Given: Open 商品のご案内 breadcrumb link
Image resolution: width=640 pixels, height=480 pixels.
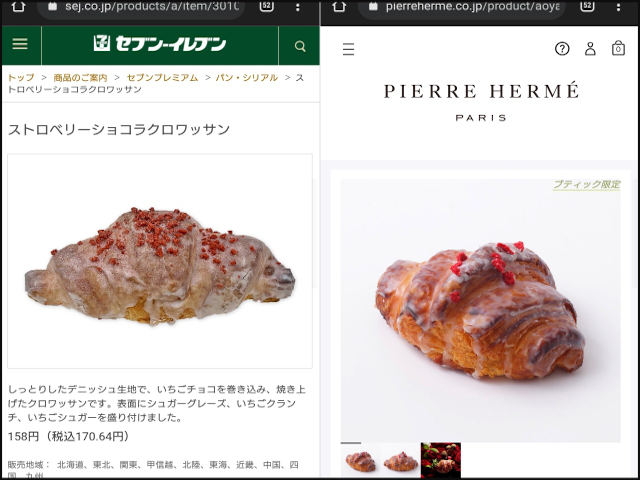Looking at the screenshot, I should [80, 78].
